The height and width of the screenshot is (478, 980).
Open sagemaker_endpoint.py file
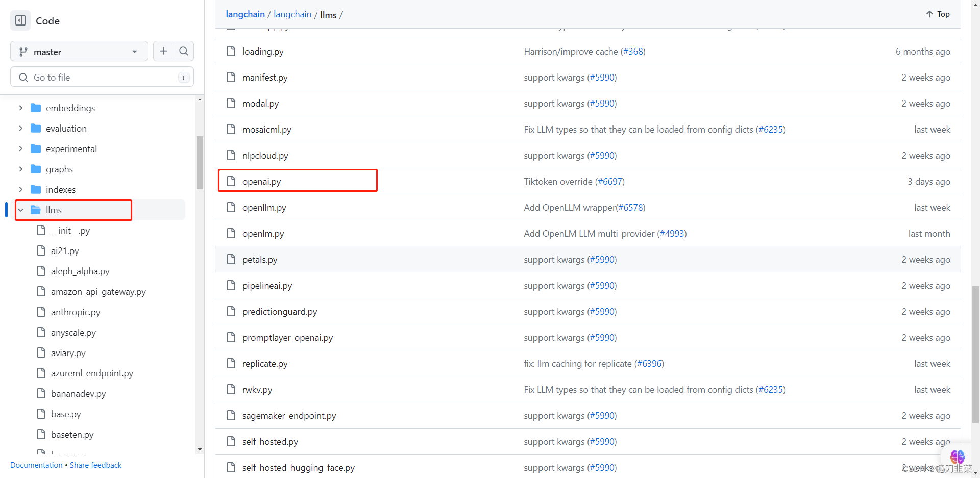[x=289, y=415]
